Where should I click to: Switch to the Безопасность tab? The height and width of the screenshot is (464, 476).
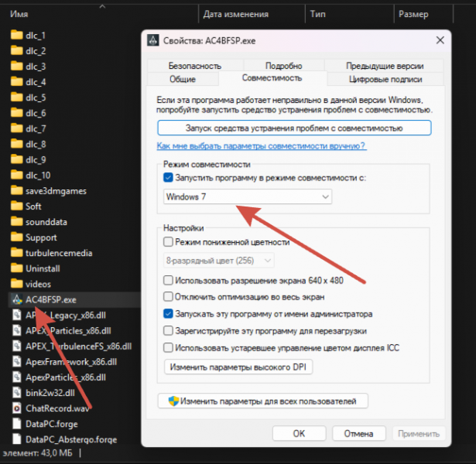[195, 66]
